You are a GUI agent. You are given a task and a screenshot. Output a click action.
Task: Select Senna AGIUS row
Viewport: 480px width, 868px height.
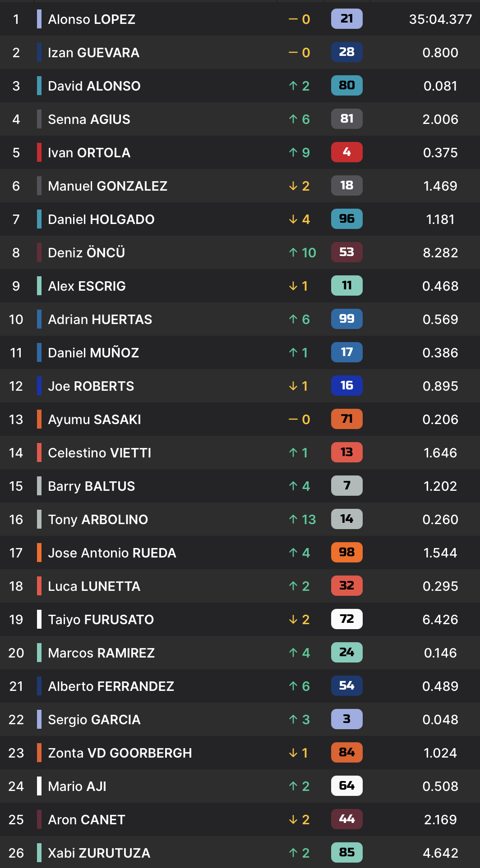240,119
